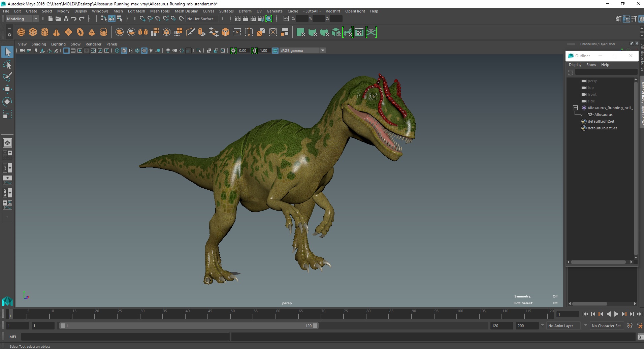Activate the Move tool in toolbox
This screenshot has height=349, width=644.
pyautogui.click(x=7, y=89)
